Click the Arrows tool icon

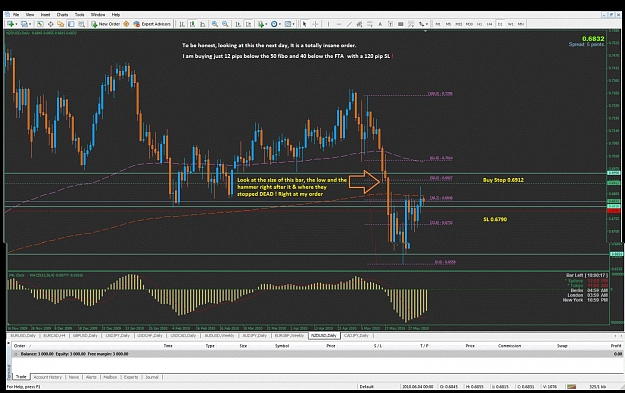coord(421,24)
